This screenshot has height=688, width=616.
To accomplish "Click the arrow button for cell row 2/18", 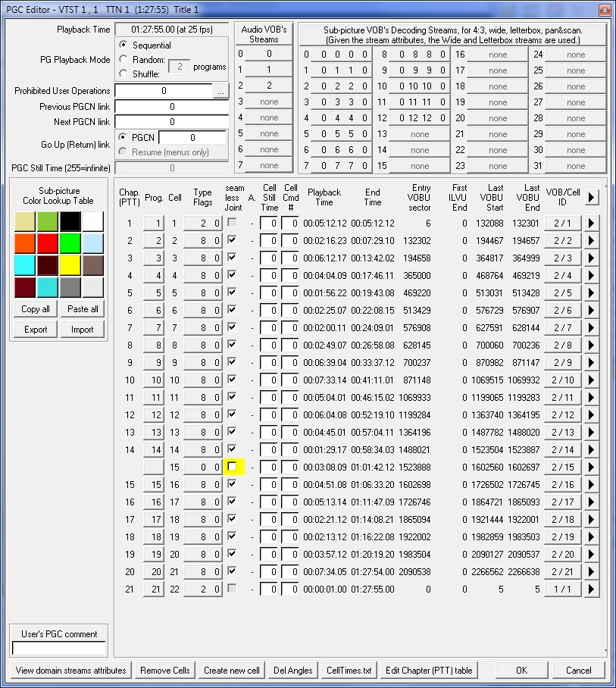I will 592,520.
